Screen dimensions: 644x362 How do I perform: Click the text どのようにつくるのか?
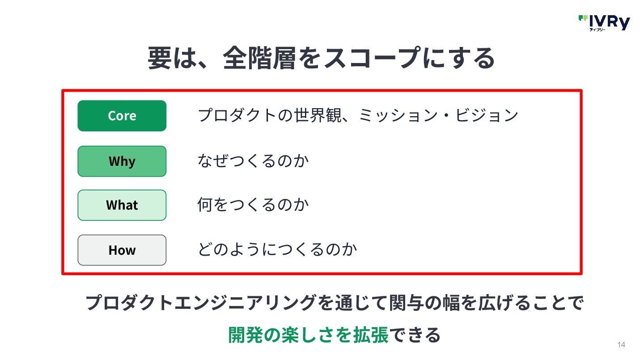click(x=277, y=249)
